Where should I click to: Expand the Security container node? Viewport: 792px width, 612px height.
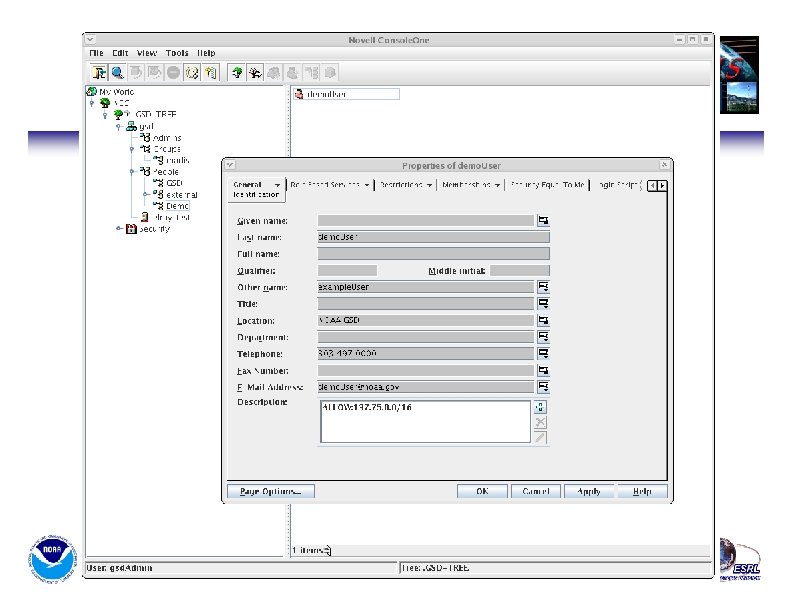[x=119, y=229]
